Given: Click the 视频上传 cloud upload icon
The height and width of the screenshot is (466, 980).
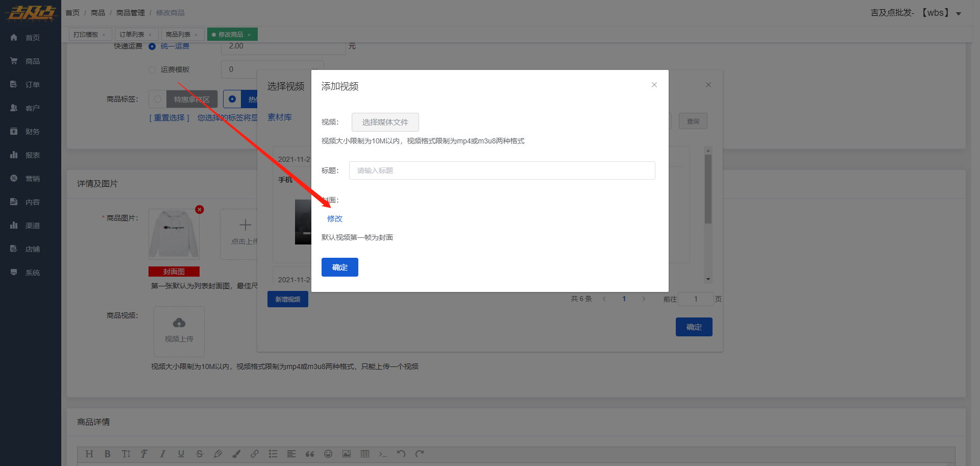Looking at the screenshot, I should [x=179, y=323].
